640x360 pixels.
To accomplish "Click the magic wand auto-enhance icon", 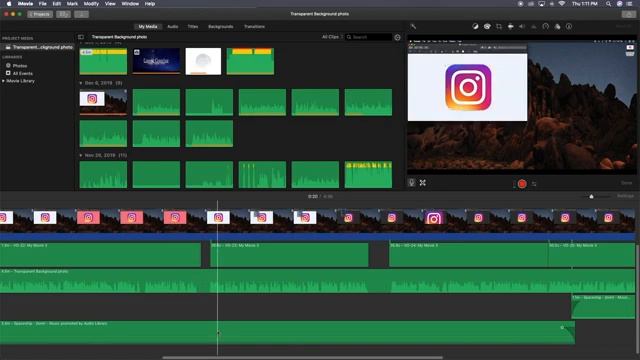I will coord(413,27).
